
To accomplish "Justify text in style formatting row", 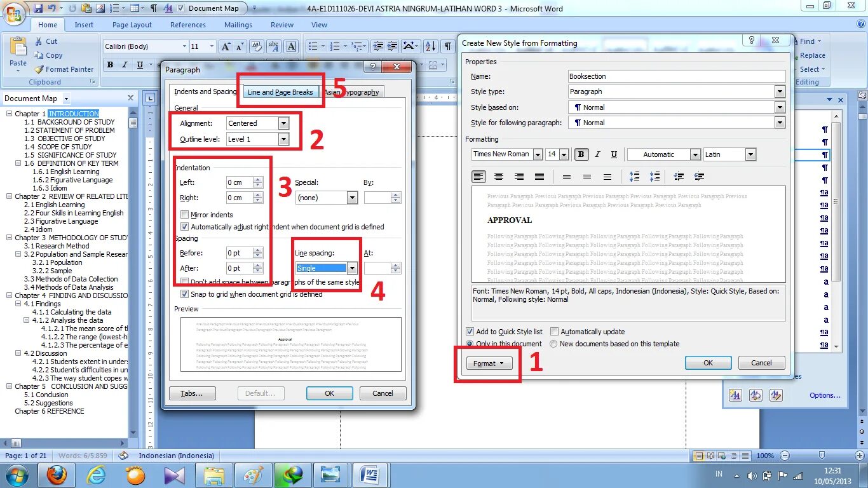I will click(x=539, y=177).
